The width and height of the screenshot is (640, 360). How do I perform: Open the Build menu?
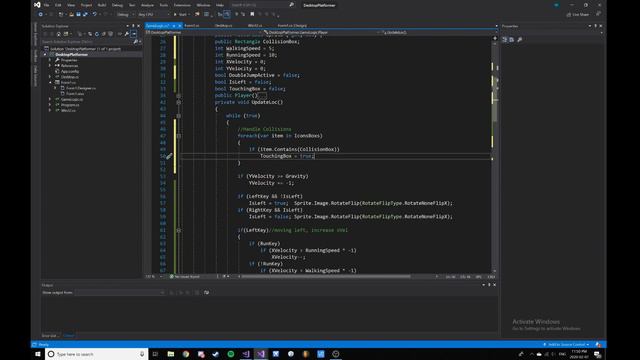click(x=102, y=5)
